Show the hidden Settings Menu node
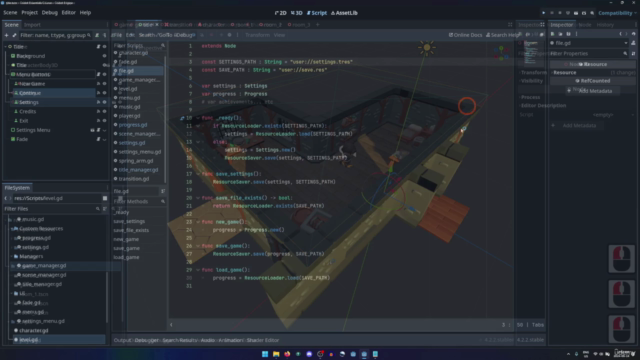 [x=104, y=130]
